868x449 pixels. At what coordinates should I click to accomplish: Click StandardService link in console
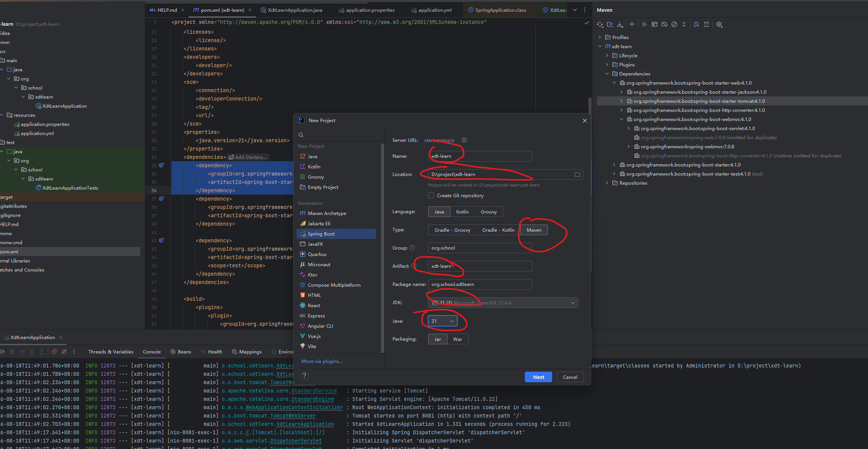click(313, 391)
